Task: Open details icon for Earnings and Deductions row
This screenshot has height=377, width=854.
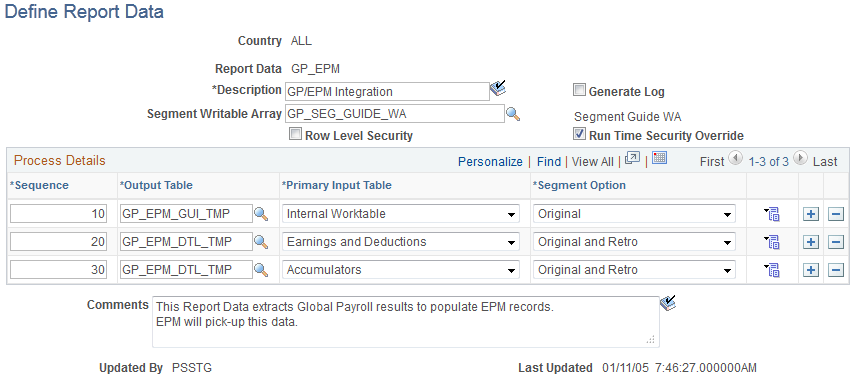Action: [772, 241]
